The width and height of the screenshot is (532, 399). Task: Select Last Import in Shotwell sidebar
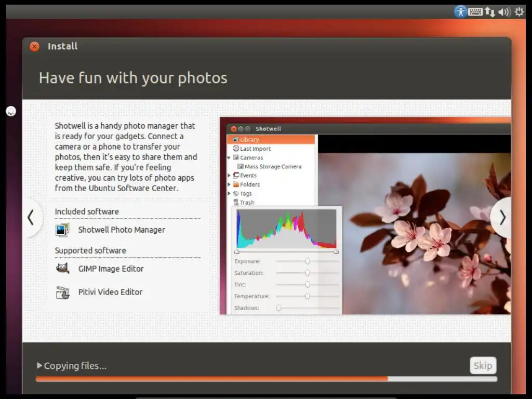[x=255, y=149]
